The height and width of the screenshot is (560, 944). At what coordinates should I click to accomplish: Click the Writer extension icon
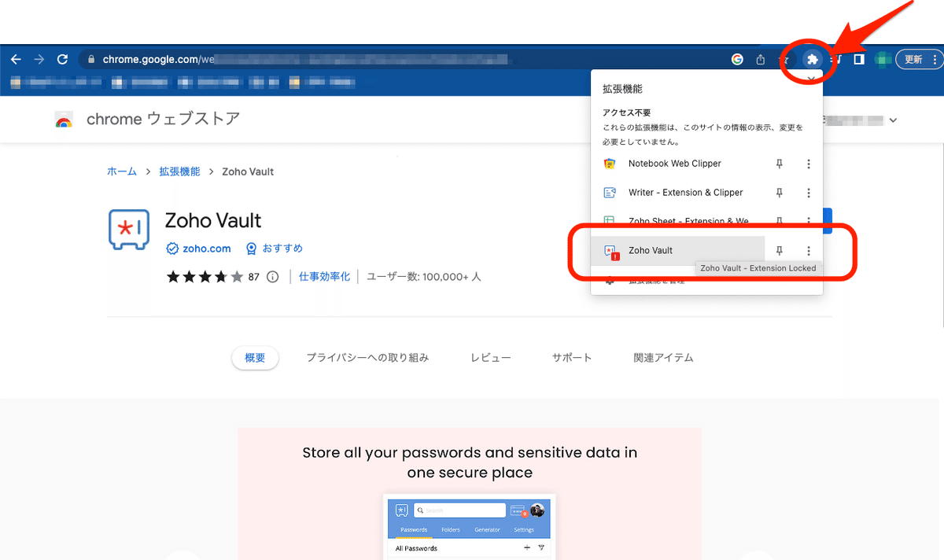click(610, 193)
